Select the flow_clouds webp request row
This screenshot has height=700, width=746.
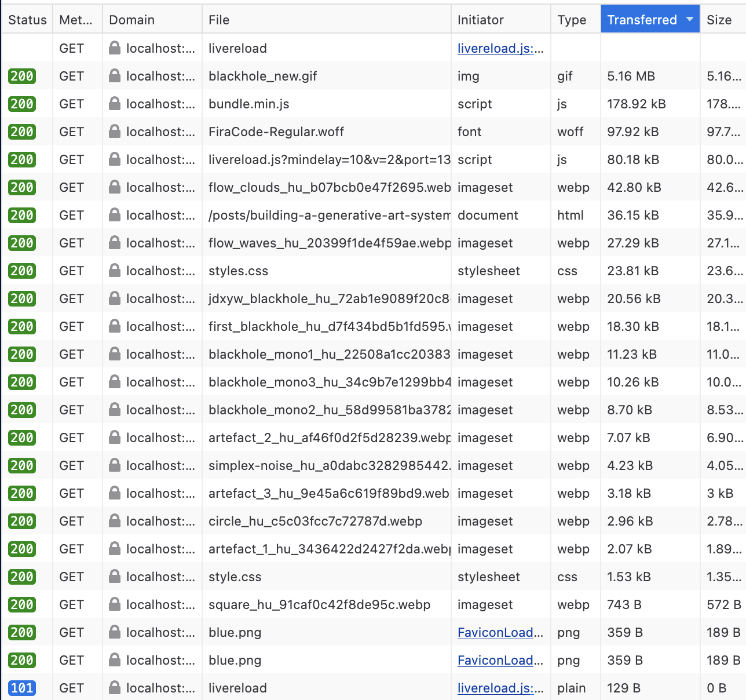click(x=329, y=187)
